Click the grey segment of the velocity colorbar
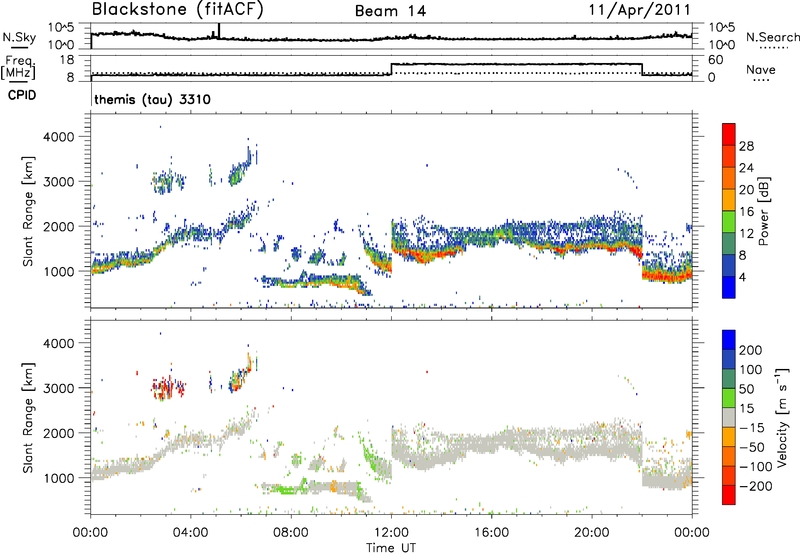This screenshot has width=800, height=554. click(x=729, y=418)
